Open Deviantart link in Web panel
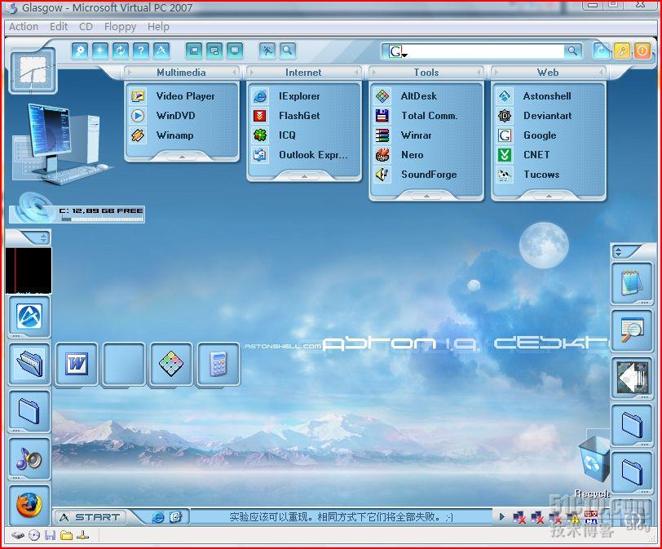Viewport: 662px width, 549px height. tap(549, 116)
